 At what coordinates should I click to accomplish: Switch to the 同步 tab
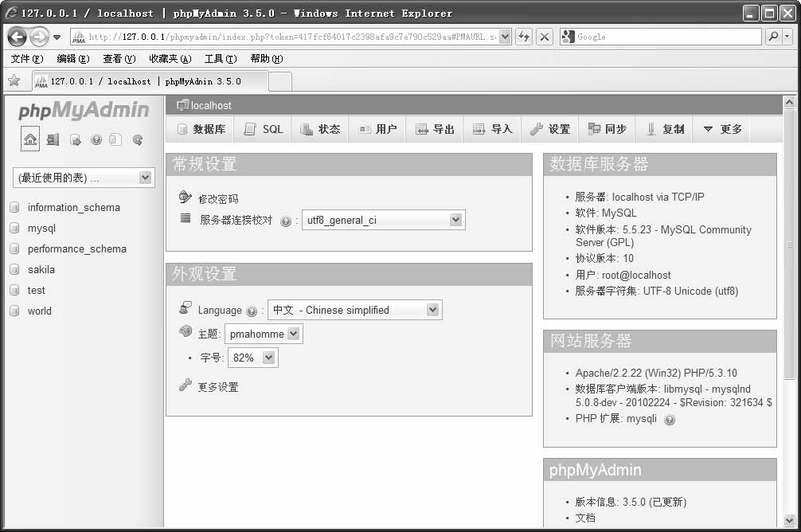(607, 129)
